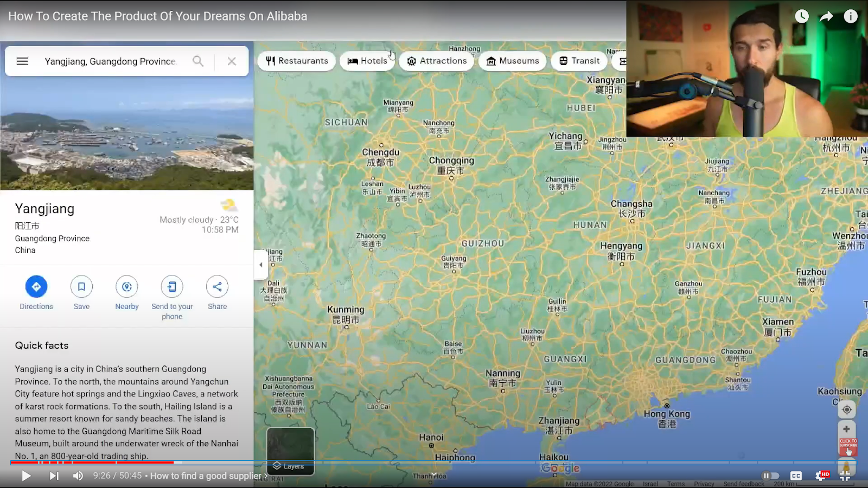Get Directions to Yangjiang
Screen dimensions: 868x488
pyautogui.click(x=36, y=293)
